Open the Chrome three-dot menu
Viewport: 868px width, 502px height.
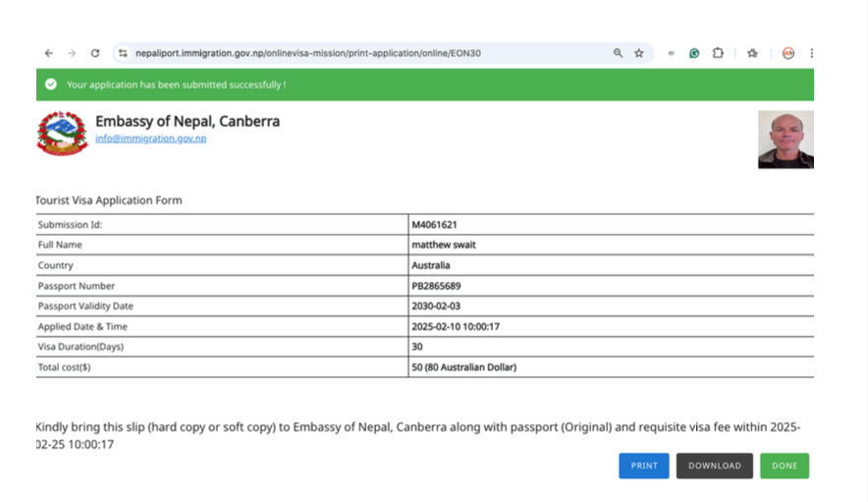[x=811, y=53]
